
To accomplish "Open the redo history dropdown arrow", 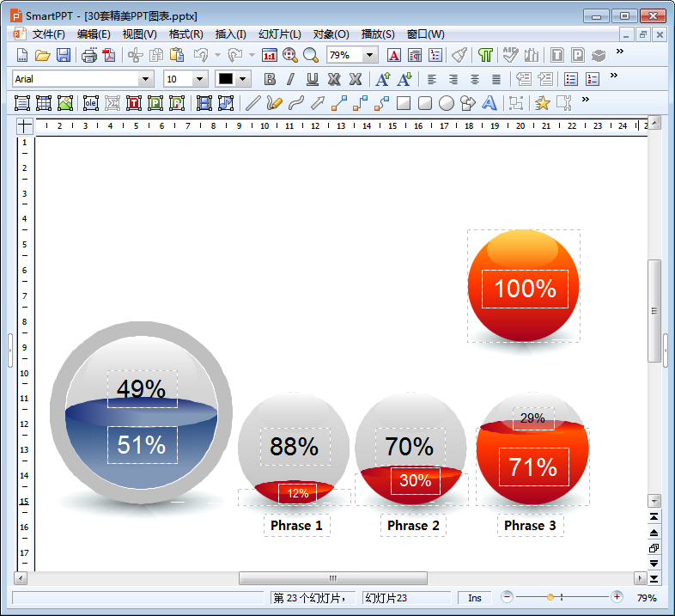I will [252, 55].
